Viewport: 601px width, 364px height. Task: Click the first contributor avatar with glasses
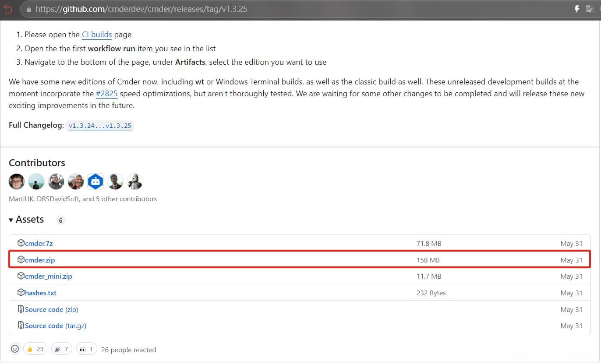[17, 181]
